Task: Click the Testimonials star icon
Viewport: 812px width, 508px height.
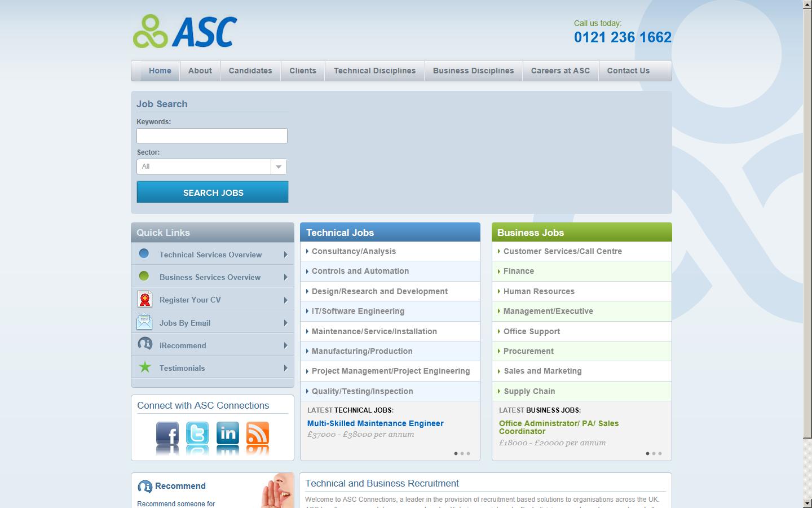Action: (x=145, y=367)
